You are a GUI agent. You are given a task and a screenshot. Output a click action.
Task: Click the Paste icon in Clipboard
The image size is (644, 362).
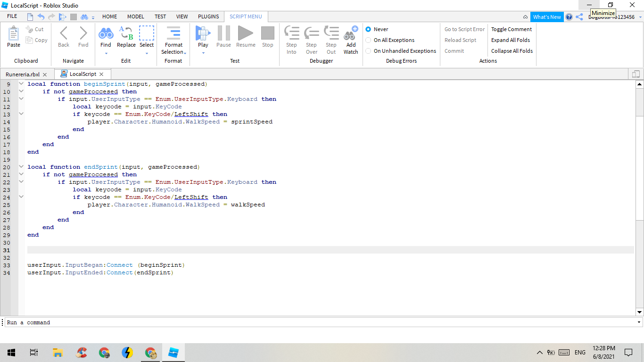[14, 34]
